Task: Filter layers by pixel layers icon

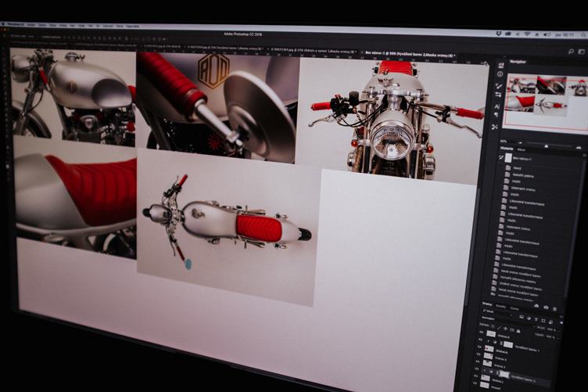Action: tap(522, 316)
